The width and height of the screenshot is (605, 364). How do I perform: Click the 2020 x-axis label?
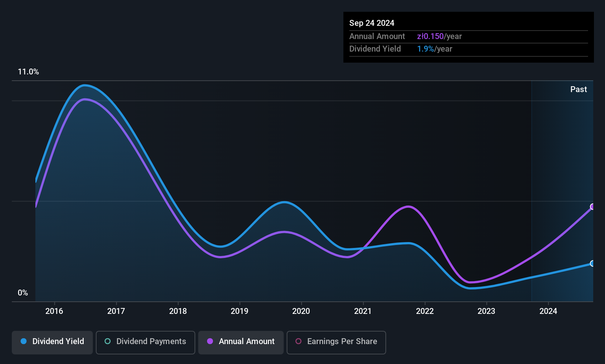coord(301,311)
